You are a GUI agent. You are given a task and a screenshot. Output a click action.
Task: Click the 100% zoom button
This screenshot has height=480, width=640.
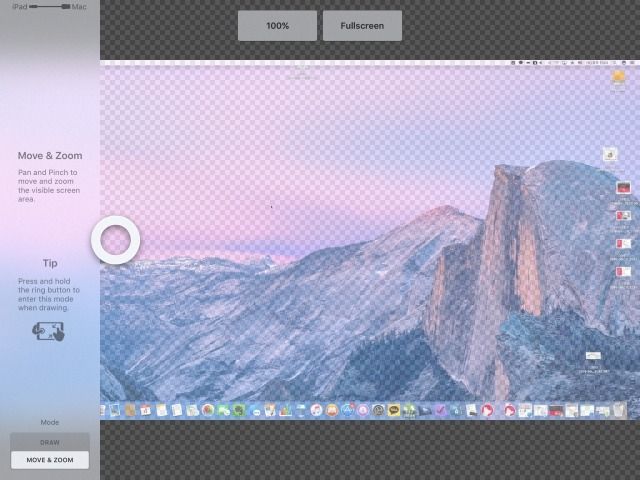(x=278, y=26)
